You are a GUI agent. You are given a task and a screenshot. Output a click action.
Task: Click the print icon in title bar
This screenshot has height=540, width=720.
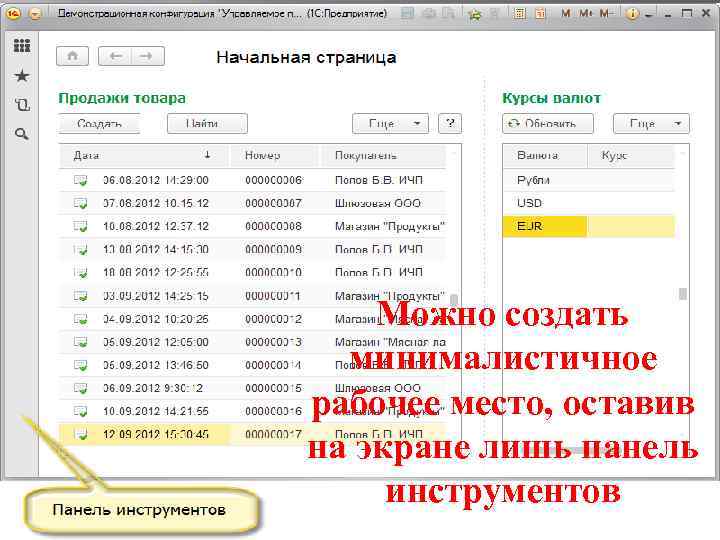[429, 14]
